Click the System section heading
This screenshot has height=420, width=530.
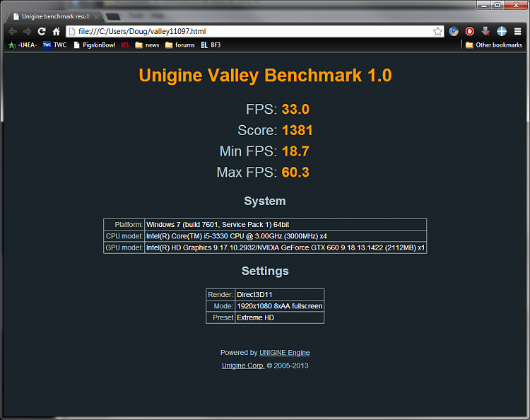[265, 202]
